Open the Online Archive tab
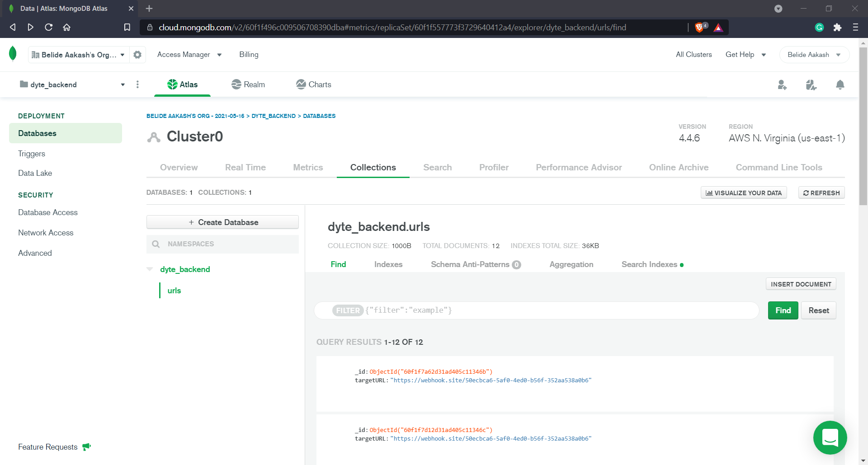Viewport: 868px width, 465px height. coord(679,167)
